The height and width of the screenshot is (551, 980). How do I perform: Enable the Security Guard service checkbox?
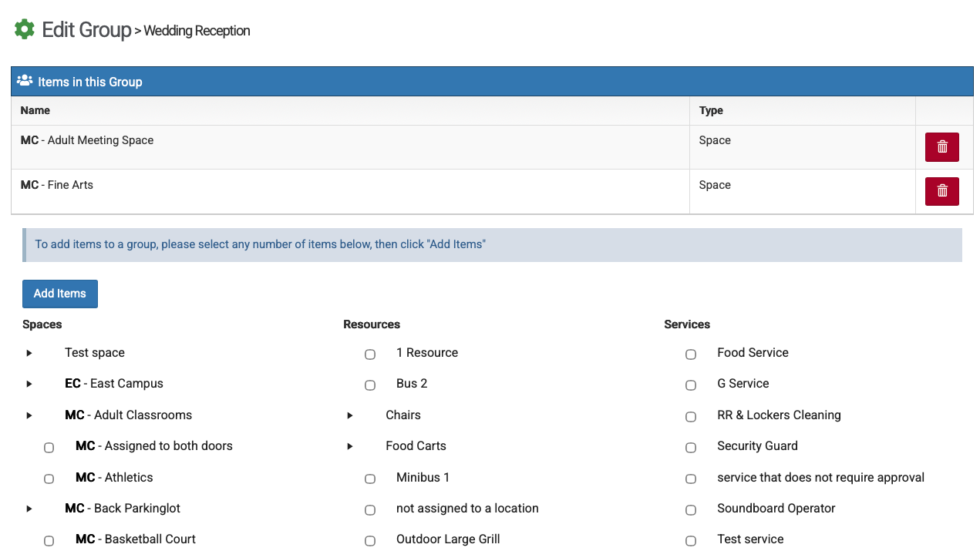pos(691,448)
